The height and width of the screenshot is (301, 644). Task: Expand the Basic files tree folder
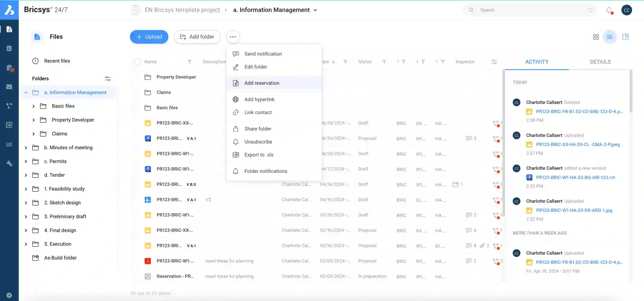[x=33, y=106]
